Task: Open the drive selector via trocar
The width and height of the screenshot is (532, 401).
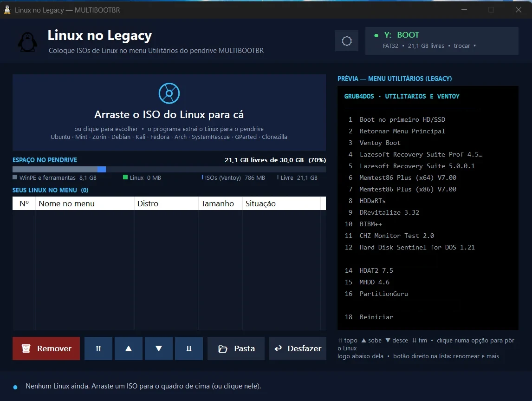Action: 465,46
